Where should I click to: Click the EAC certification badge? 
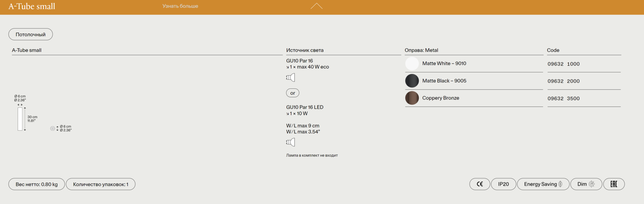[x=613, y=184]
